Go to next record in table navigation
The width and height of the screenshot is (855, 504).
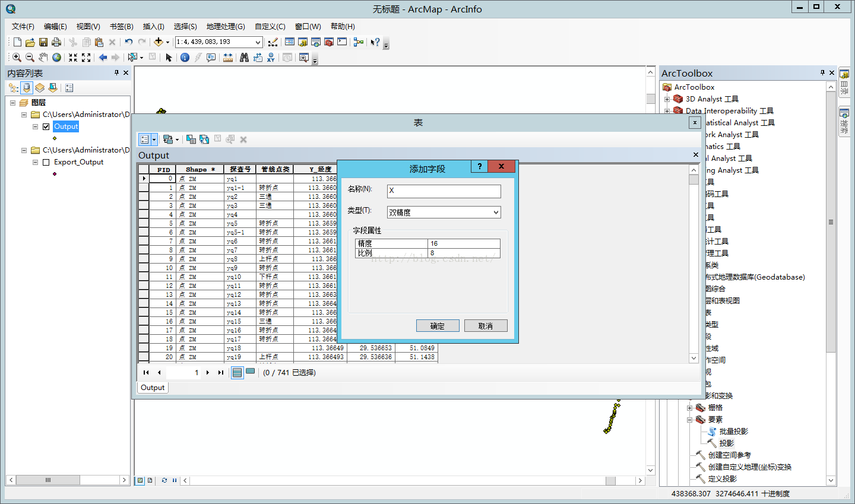pyautogui.click(x=207, y=372)
